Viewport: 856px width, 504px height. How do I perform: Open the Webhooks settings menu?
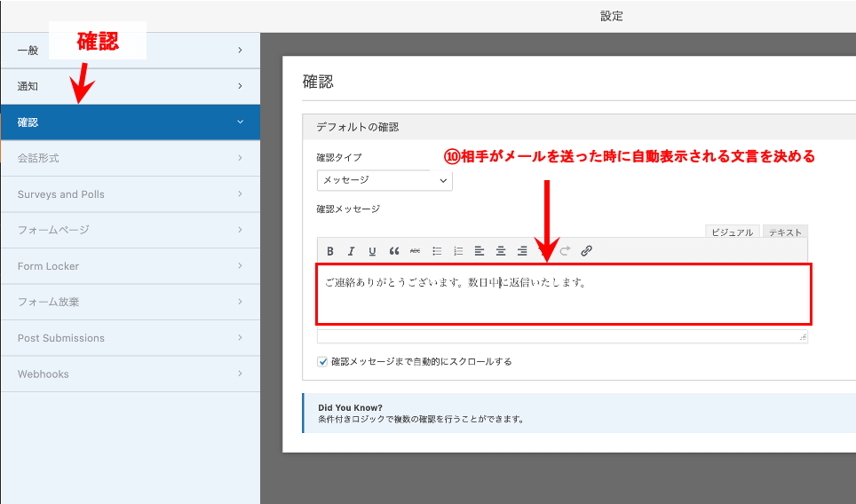click(x=131, y=374)
